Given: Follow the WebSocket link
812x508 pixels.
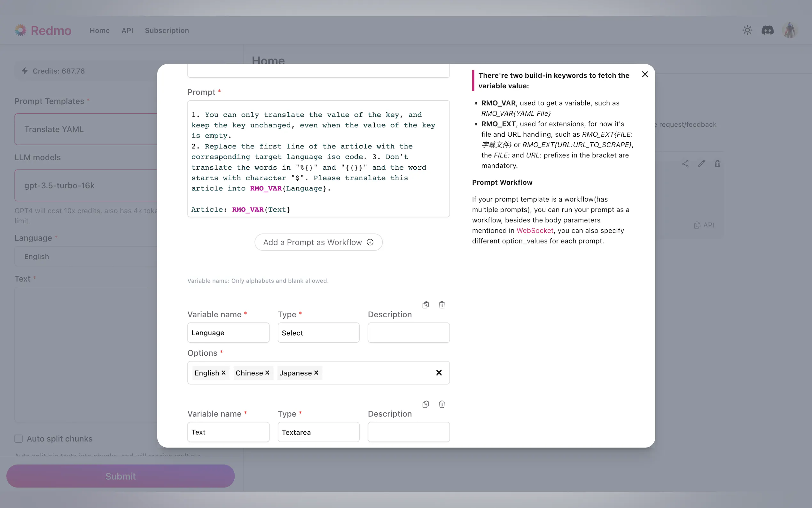Looking at the screenshot, I should 535,230.
